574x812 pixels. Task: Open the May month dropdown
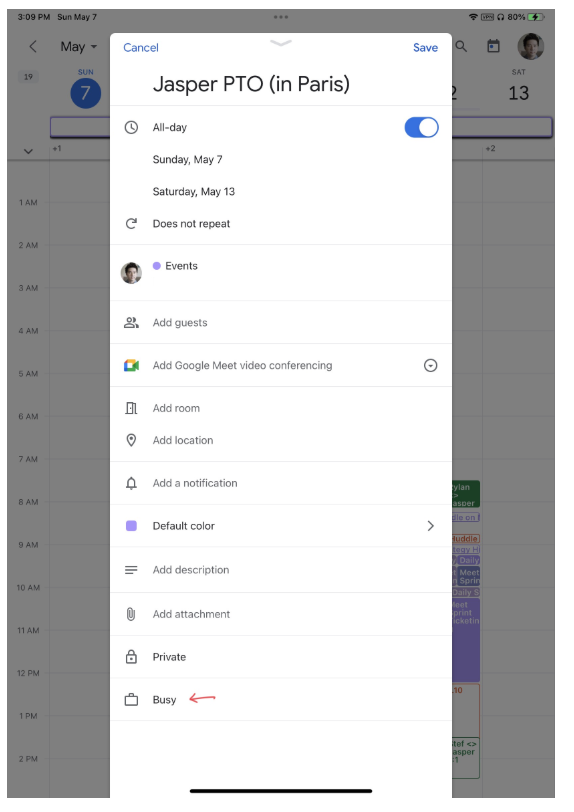(79, 47)
